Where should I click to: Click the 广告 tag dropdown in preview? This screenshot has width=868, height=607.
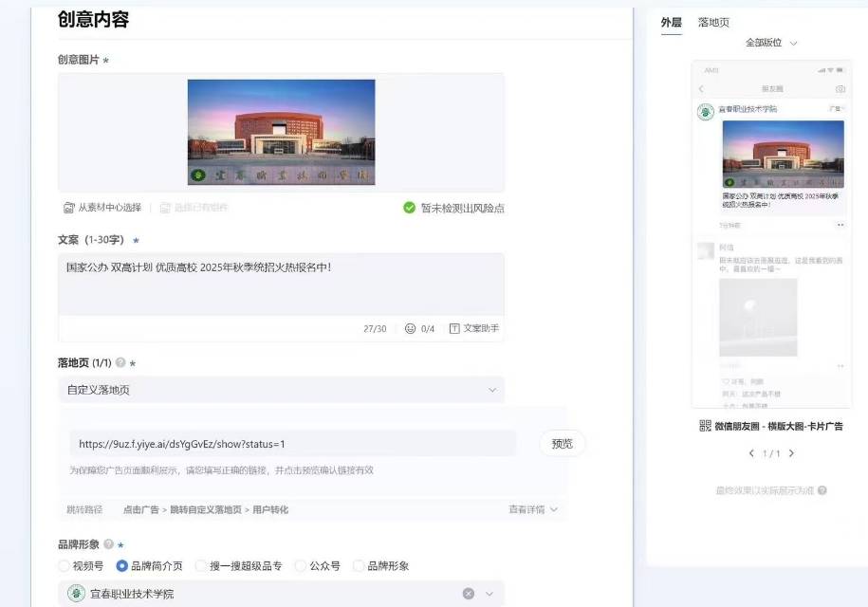(837, 108)
